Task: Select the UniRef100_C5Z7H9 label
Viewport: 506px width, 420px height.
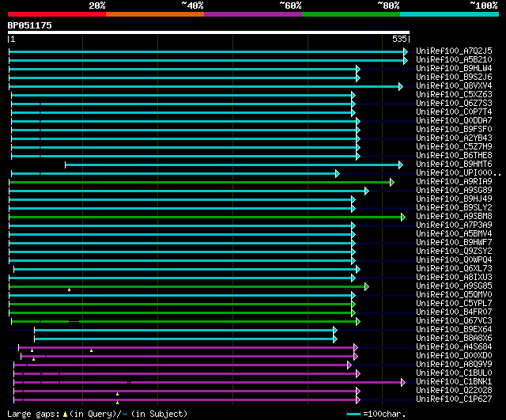Action: (x=454, y=147)
